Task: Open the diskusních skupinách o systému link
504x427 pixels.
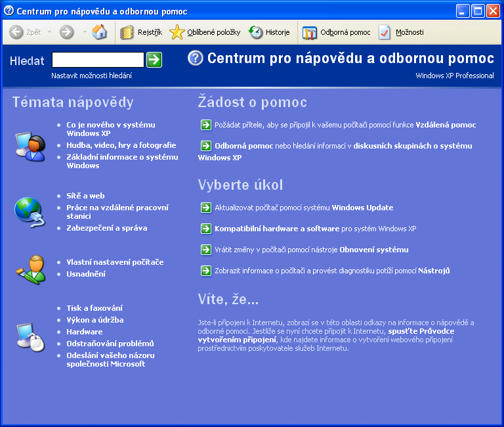Action: tap(413, 146)
